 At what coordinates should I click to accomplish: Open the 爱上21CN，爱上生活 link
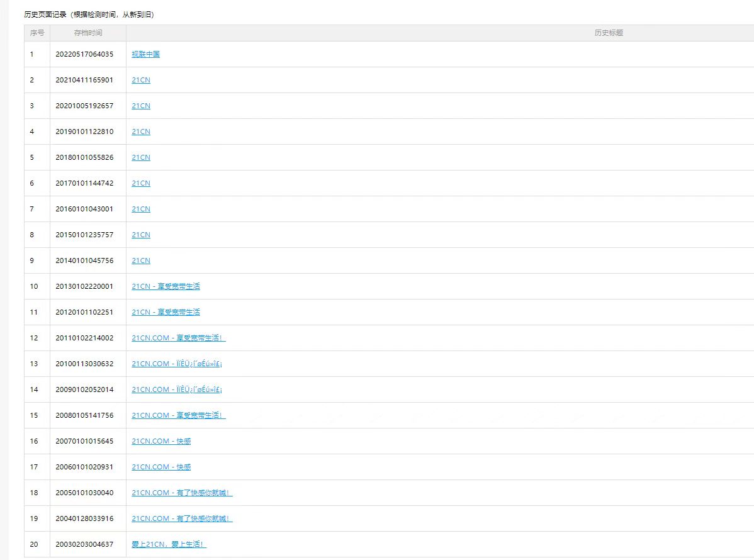pyautogui.click(x=169, y=544)
